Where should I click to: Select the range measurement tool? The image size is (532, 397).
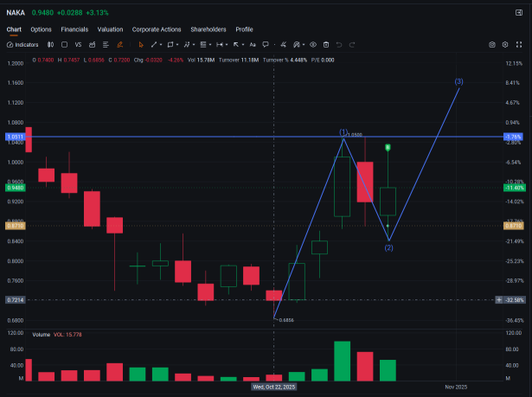pyautogui.click(x=220, y=45)
